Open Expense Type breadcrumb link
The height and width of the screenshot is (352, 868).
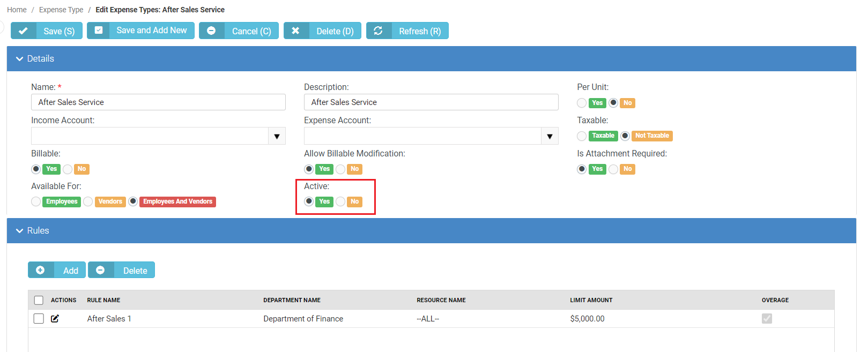pyautogui.click(x=61, y=10)
